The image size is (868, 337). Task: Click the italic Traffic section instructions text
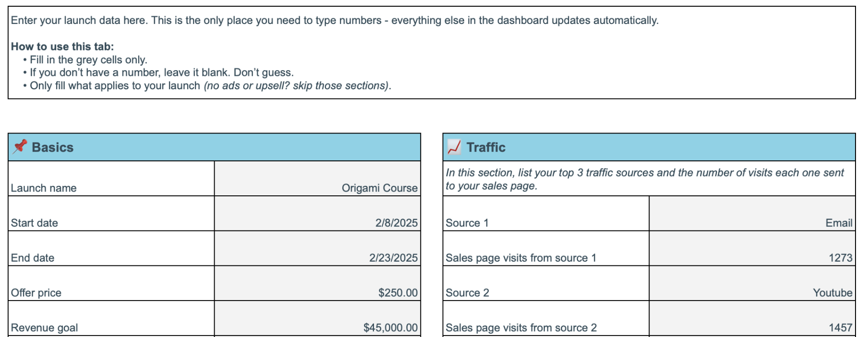(x=644, y=179)
